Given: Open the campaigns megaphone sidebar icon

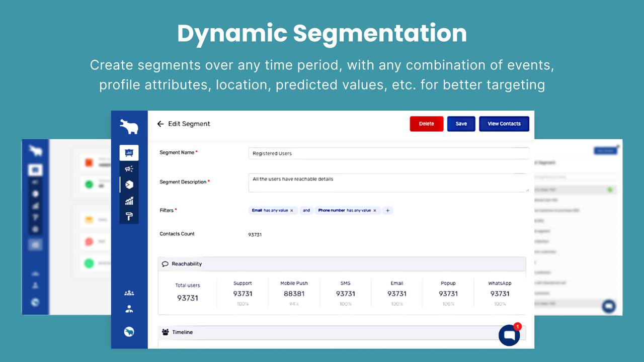Looking at the screenshot, I should click(129, 169).
